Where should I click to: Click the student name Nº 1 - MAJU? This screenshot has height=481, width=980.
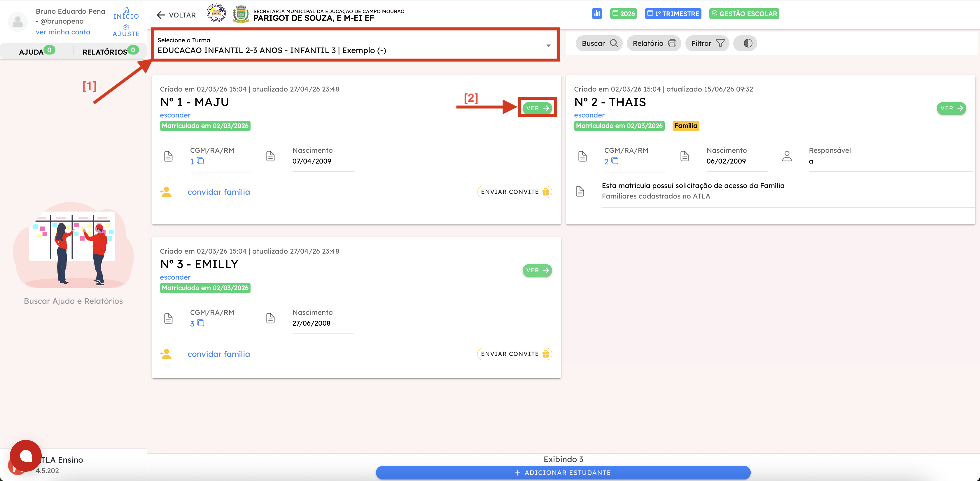(195, 102)
